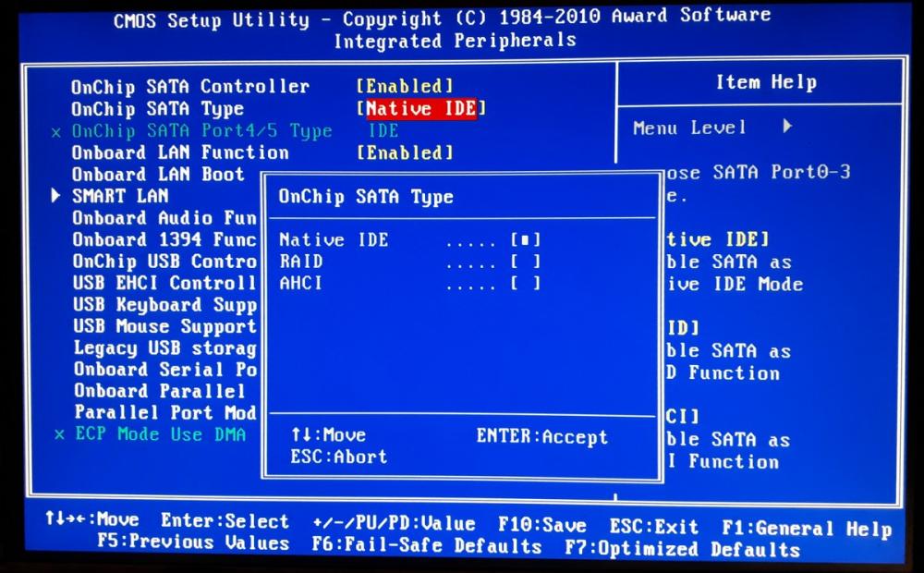
Task: Select OnChip USB Controller row
Action: click(165, 262)
